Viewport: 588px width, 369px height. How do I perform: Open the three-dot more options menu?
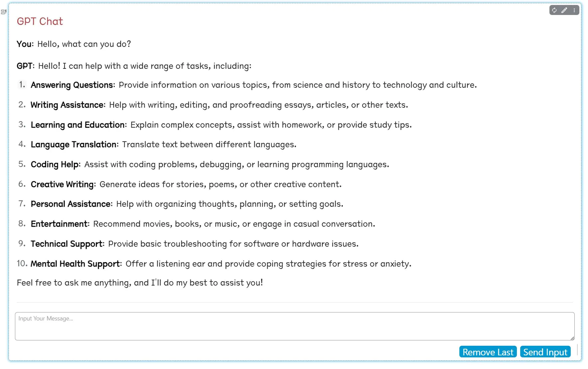click(574, 10)
